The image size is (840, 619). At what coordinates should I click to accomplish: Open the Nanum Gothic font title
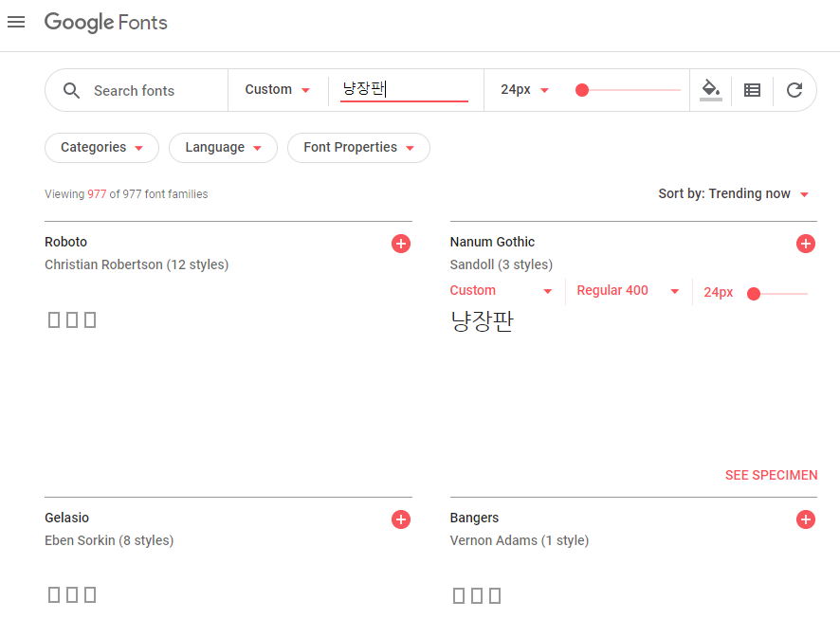pos(492,242)
